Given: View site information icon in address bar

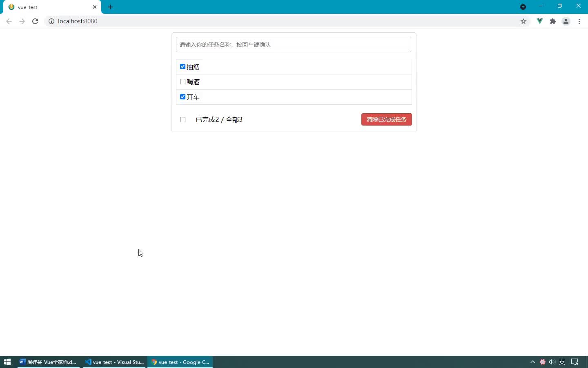Looking at the screenshot, I should (x=51, y=21).
